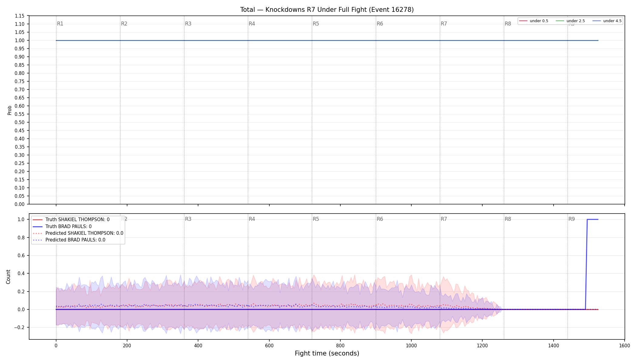Click the R9 round marker in the Count chart
This screenshot has height=364, width=637.
tap(571, 219)
